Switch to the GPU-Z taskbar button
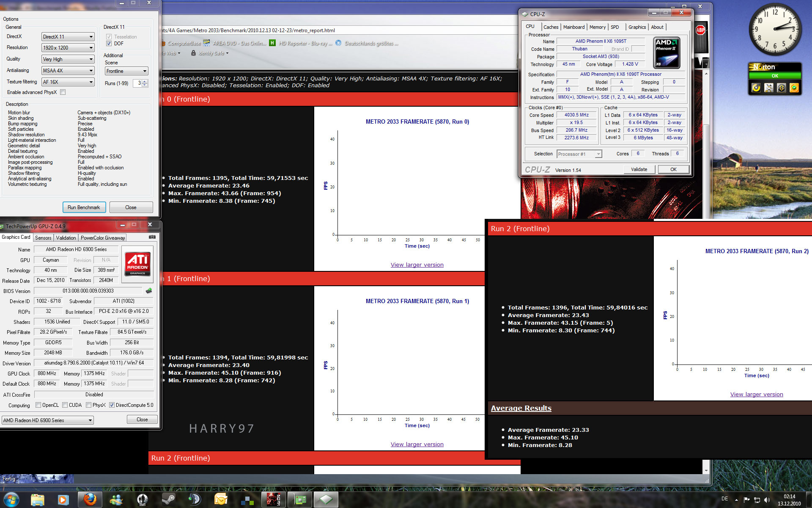Image resolution: width=812 pixels, height=508 pixels. (299, 500)
